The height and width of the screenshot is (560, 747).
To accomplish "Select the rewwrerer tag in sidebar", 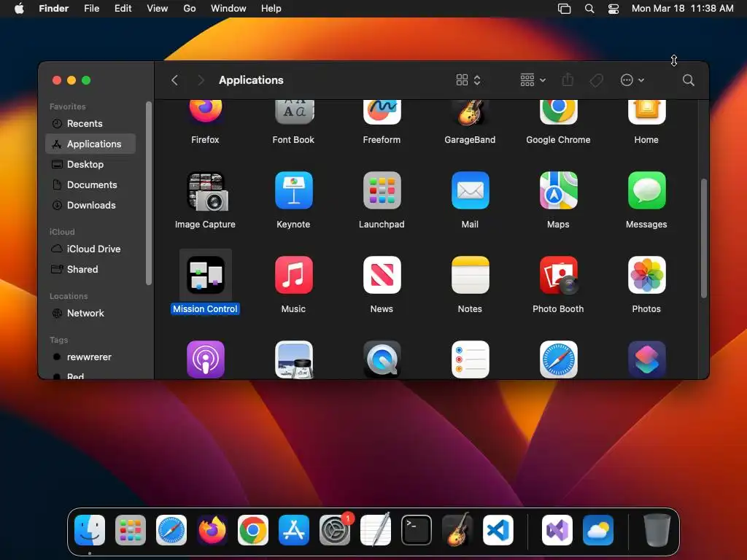I will pyautogui.click(x=90, y=357).
